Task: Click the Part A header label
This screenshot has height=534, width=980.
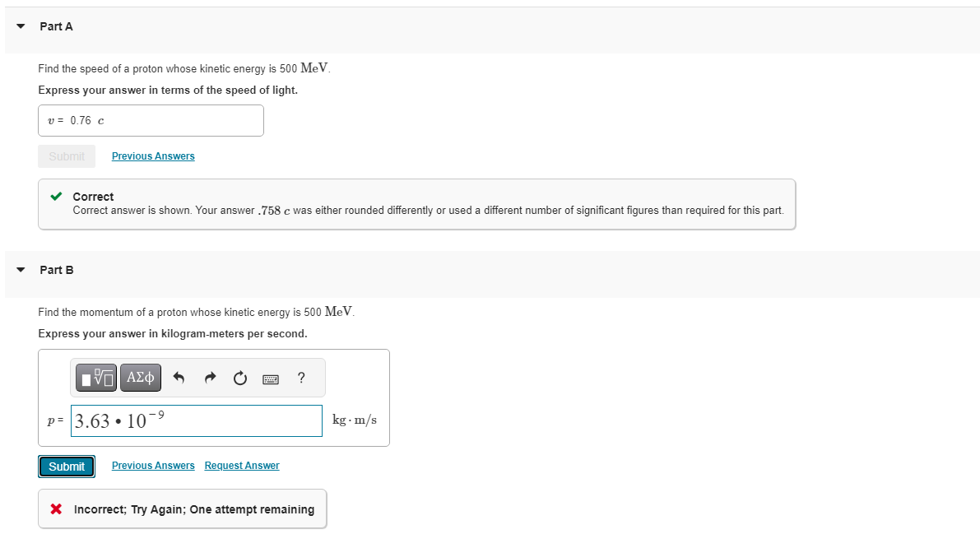Action: (x=56, y=26)
